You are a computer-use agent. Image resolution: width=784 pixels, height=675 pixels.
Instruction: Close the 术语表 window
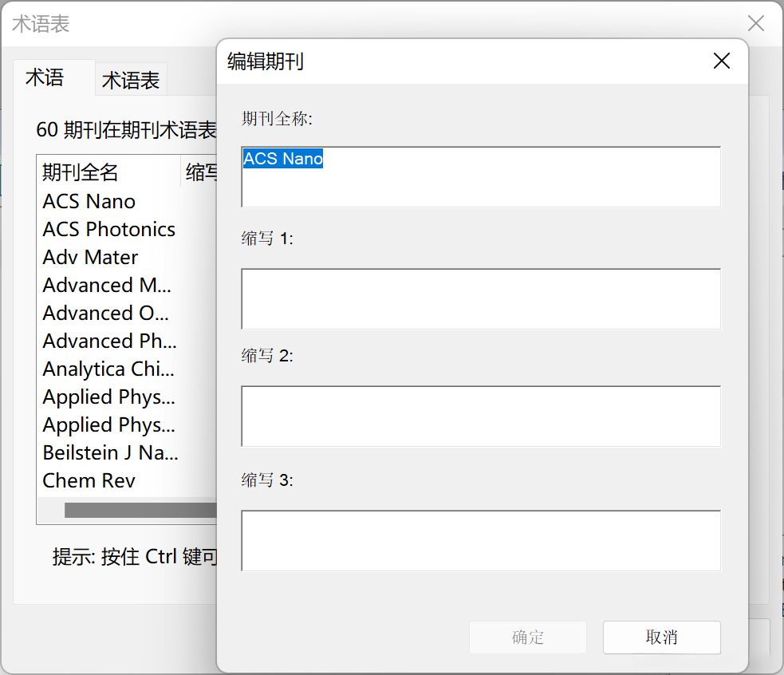click(x=755, y=24)
